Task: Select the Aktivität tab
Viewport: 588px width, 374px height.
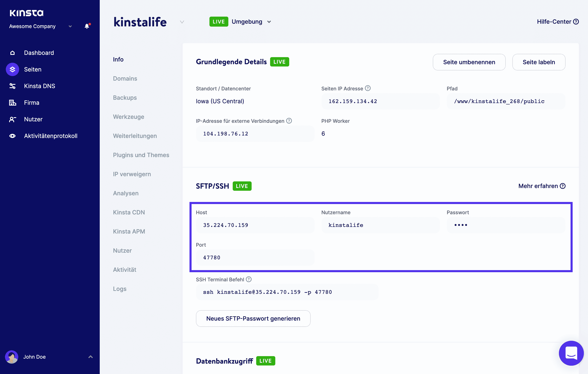Action: [124, 269]
